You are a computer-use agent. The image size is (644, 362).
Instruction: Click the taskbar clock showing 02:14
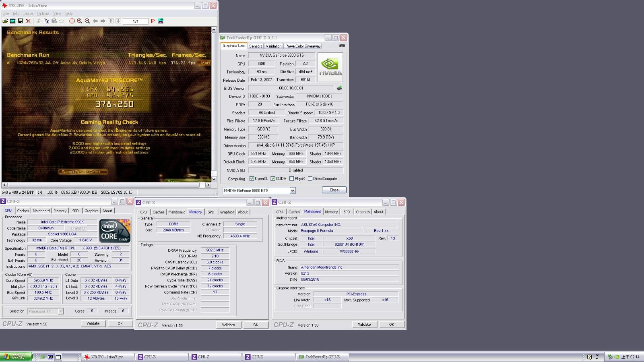click(630, 357)
